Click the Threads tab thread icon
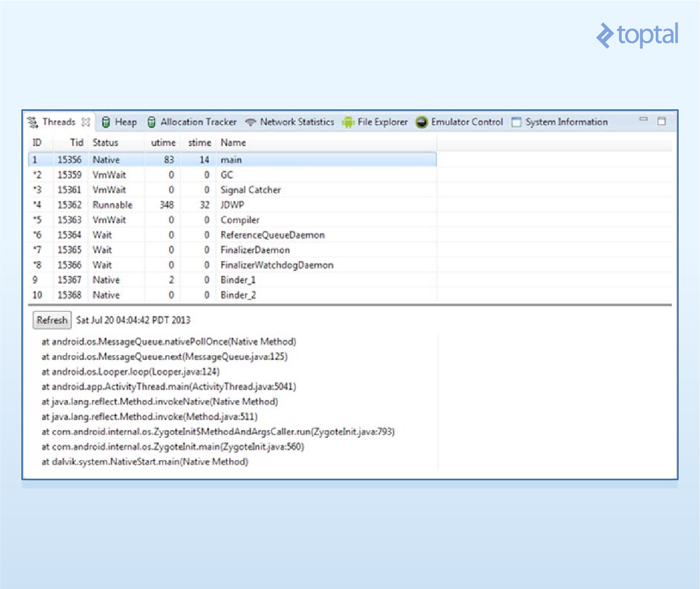The width and height of the screenshot is (700, 589). point(33,122)
